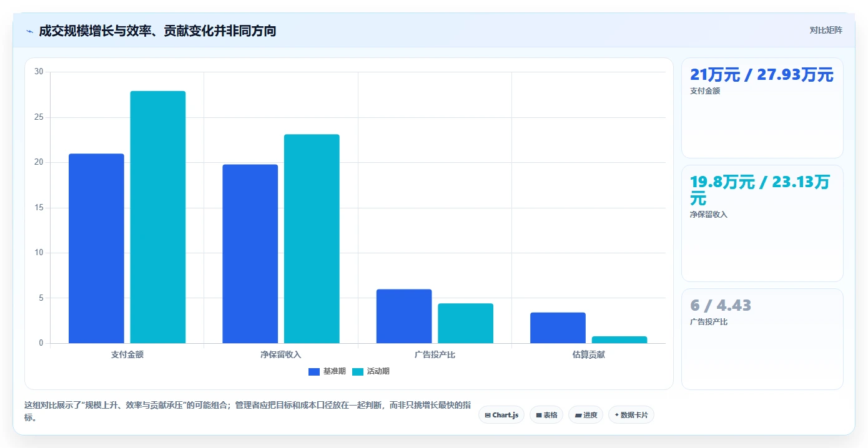868x448 pixels.
Task: Click the y-axis value 15
Action: 39,208
